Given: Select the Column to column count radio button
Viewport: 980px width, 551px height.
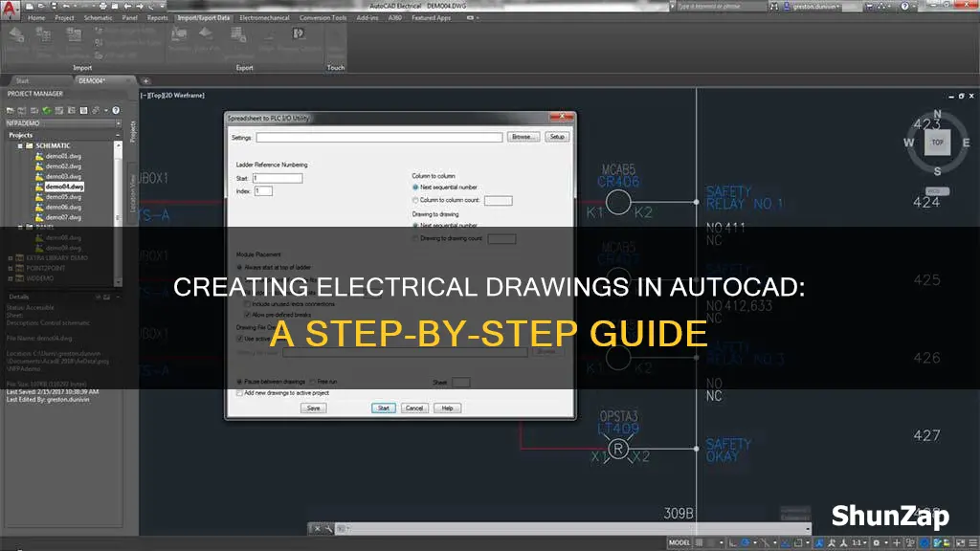Looking at the screenshot, I should 415,200.
